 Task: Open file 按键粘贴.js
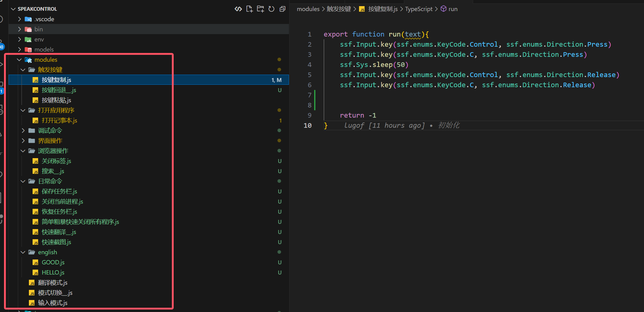click(x=148, y=100)
